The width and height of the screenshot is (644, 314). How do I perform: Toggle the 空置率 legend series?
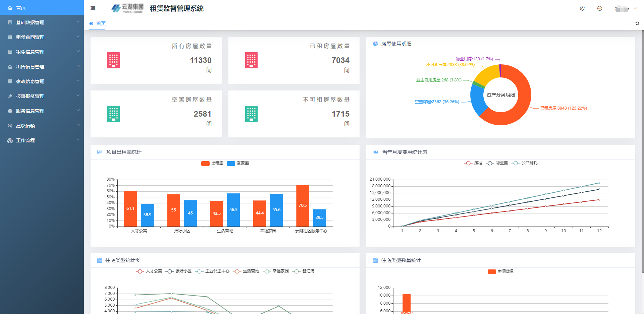pos(238,163)
